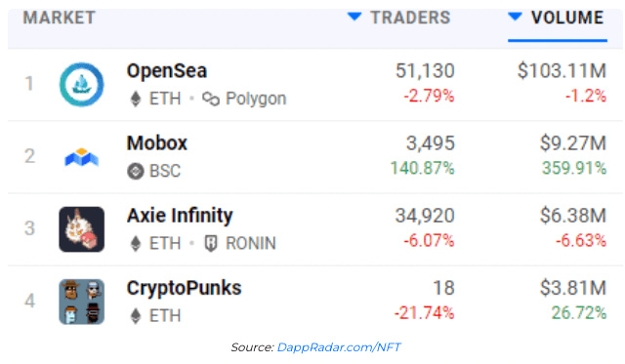Open the Mobox market name

tap(156, 143)
